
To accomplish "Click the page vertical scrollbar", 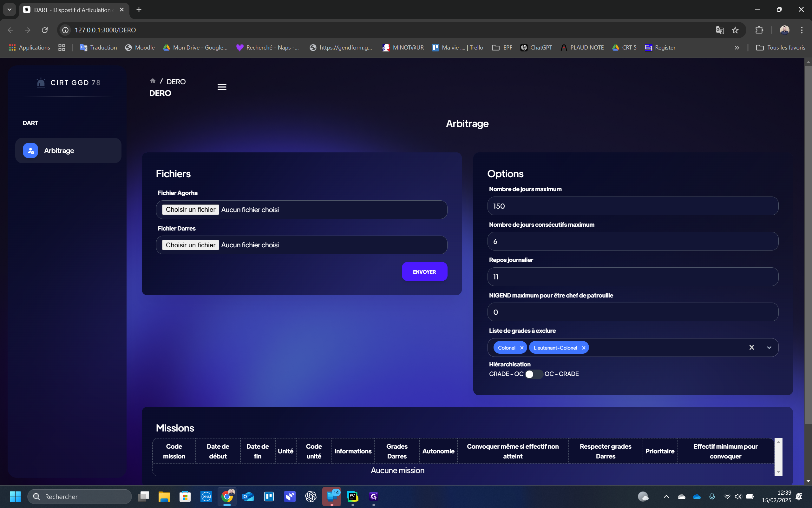I will [808, 245].
